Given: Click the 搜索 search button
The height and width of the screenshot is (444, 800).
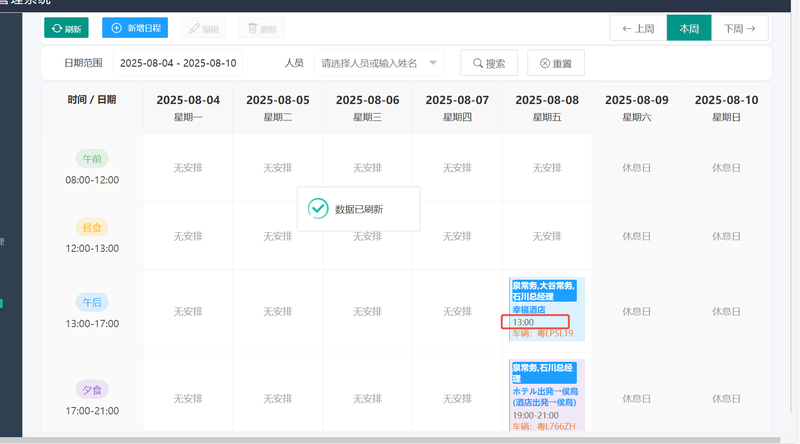Looking at the screenshot, I should [x=489, y=63].
